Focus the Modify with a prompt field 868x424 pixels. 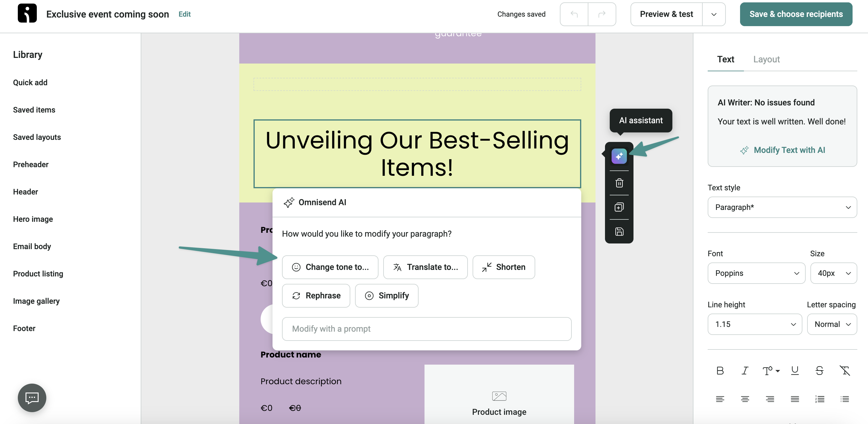[427, 329]
